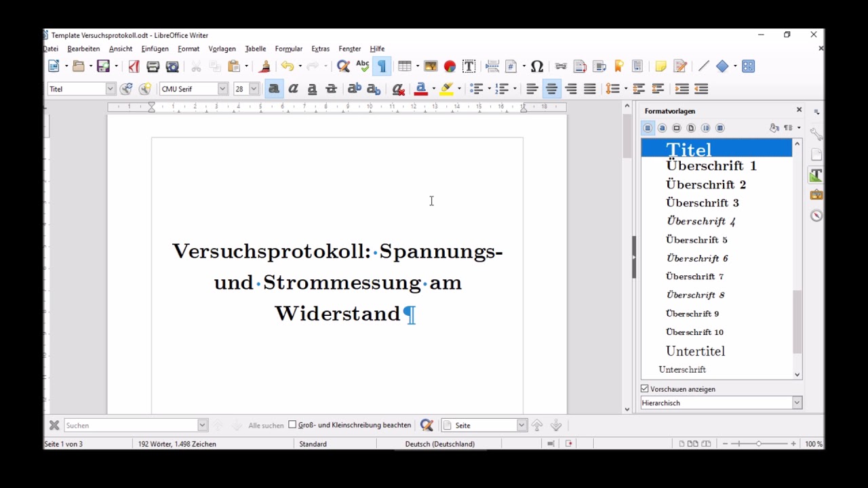This screenshot has width=868, height=488.
Task: Insert a text box
Action: [x=469, y=66]
